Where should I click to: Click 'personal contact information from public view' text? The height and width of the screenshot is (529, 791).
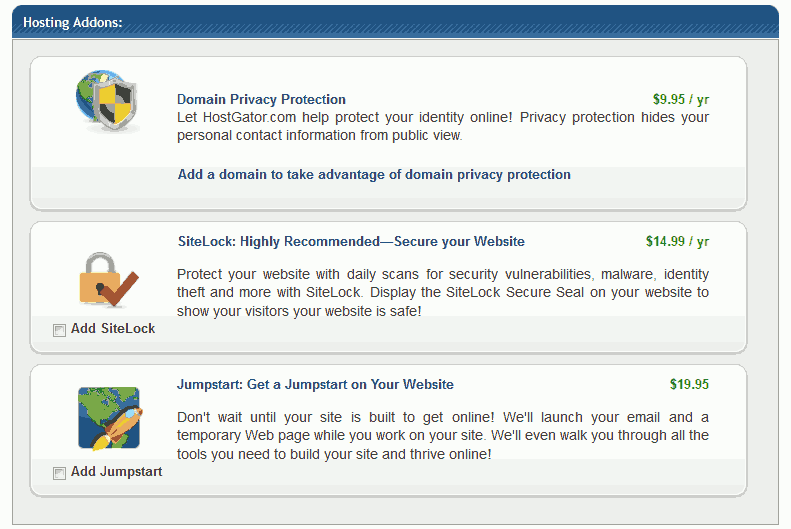tap(319, 136)
